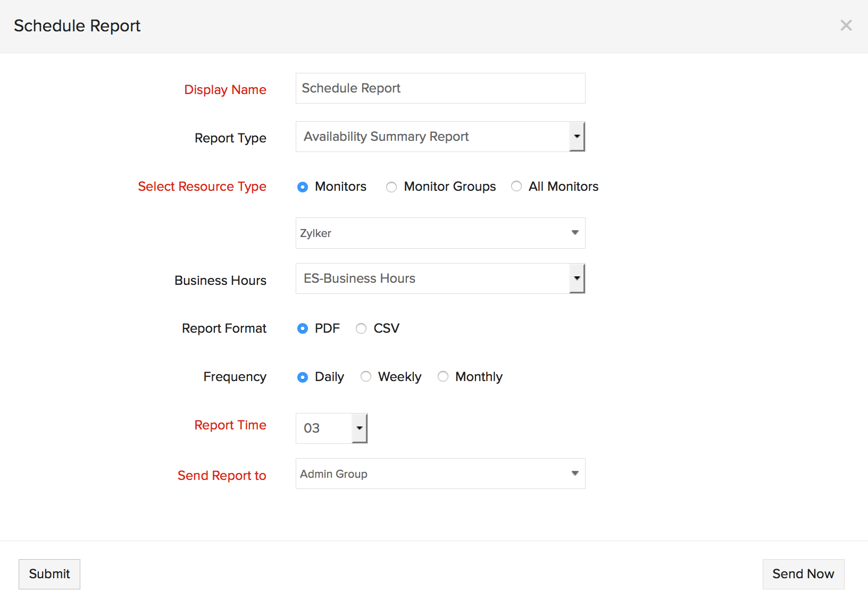Click the Submit button
Image resolution: width=868 pixels, height=608 pixels.
pos(49,574)
